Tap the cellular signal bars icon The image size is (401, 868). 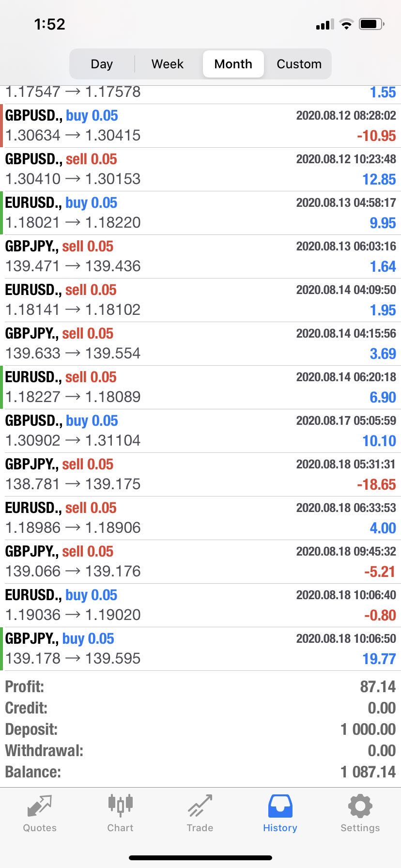click(324, 24)
